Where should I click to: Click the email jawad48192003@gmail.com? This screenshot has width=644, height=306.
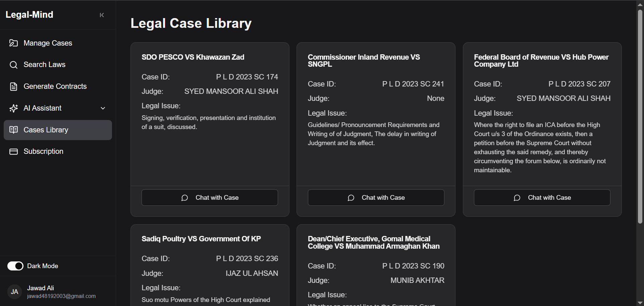61,296
